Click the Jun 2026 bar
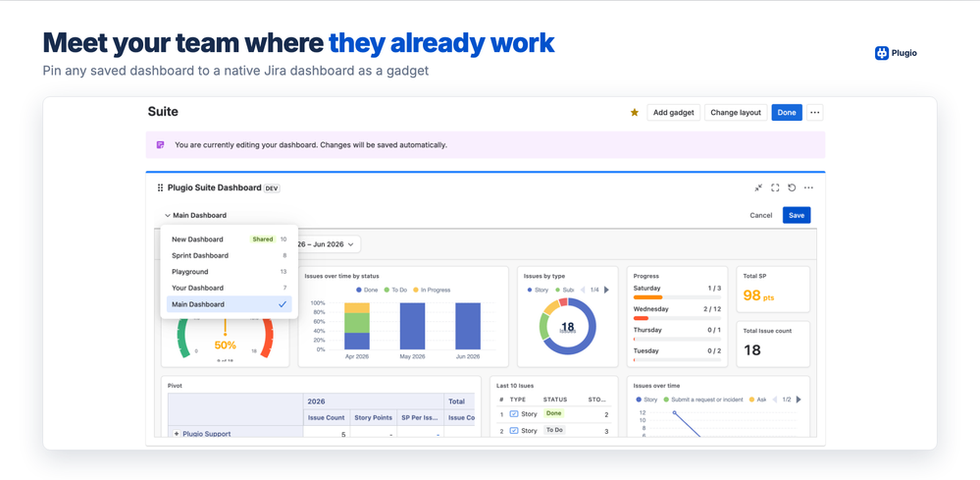980x480 pixels. [x=468, y=326]
